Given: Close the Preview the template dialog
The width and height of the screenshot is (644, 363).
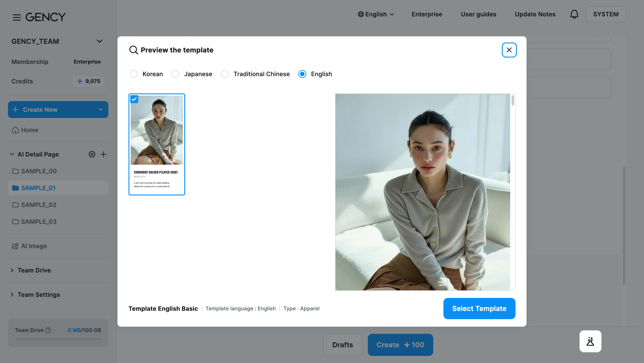Looking at the screenshot, I should (x=509, y=50).
